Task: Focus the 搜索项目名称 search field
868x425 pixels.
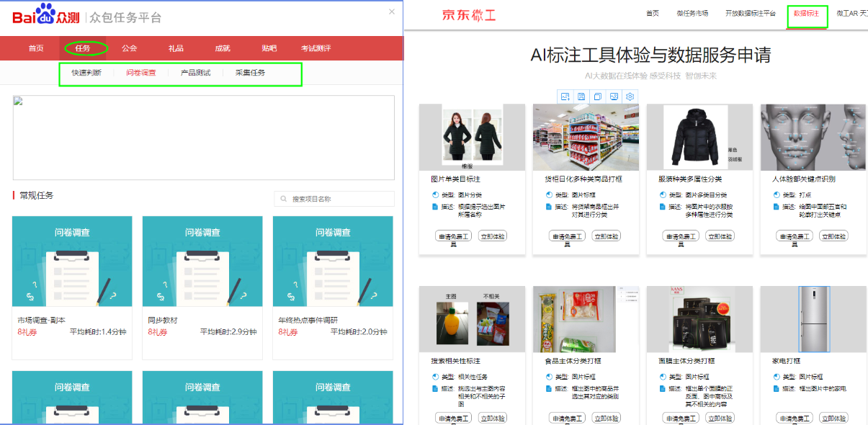Action: click(x=334, y=199)
